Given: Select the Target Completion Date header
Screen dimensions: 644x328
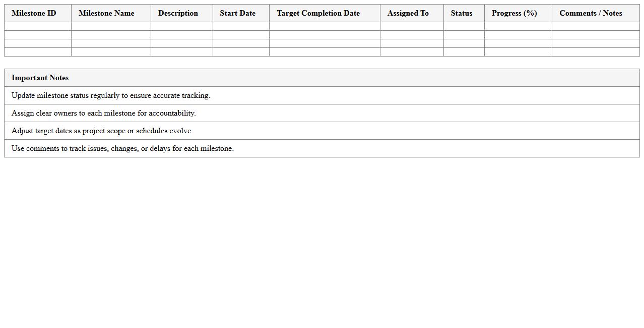Looking at the screenshot, I should (x=318, y=13).
